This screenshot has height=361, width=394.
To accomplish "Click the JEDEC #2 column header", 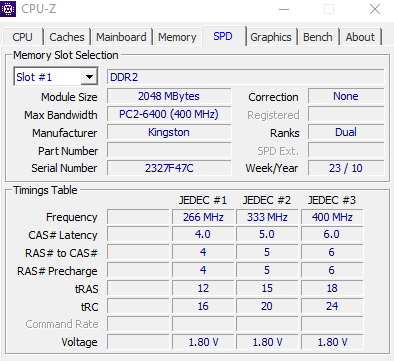I will pyautogui.click(x=267, y=200).
